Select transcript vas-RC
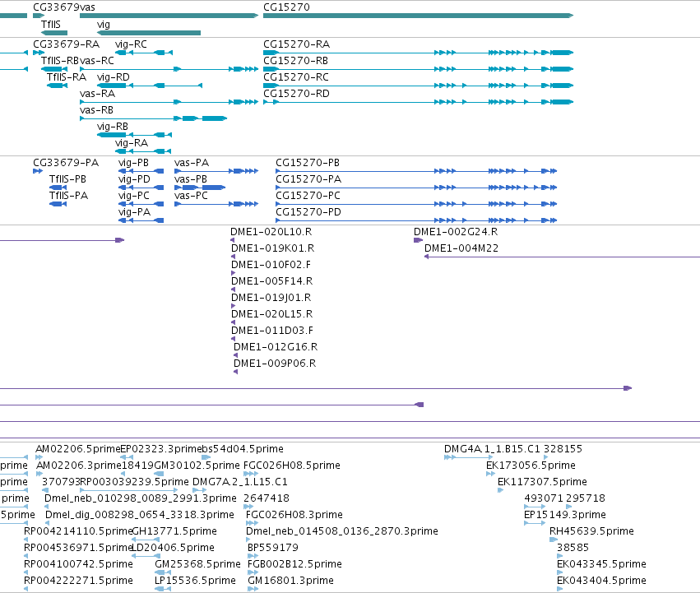 pyautogui.click(x=97, y=61)
